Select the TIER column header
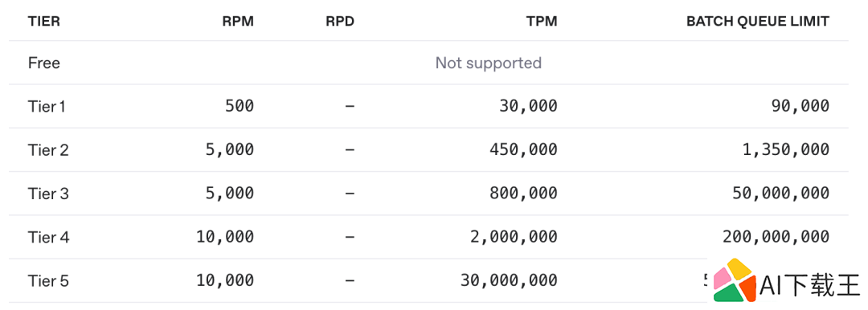Image resolution: width=868 pixels, height=310 pixels. (x=43, y=22)
